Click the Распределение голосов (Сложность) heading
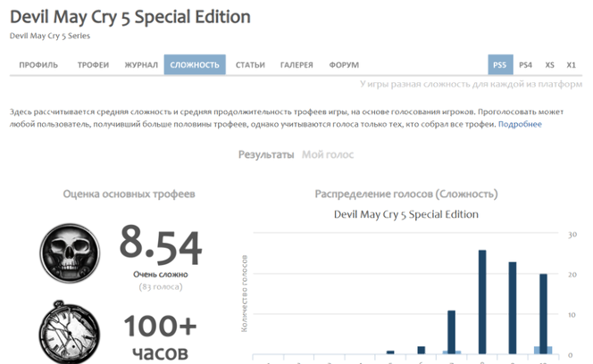This screenshot has height=364, width=593. tap(406, 194)
